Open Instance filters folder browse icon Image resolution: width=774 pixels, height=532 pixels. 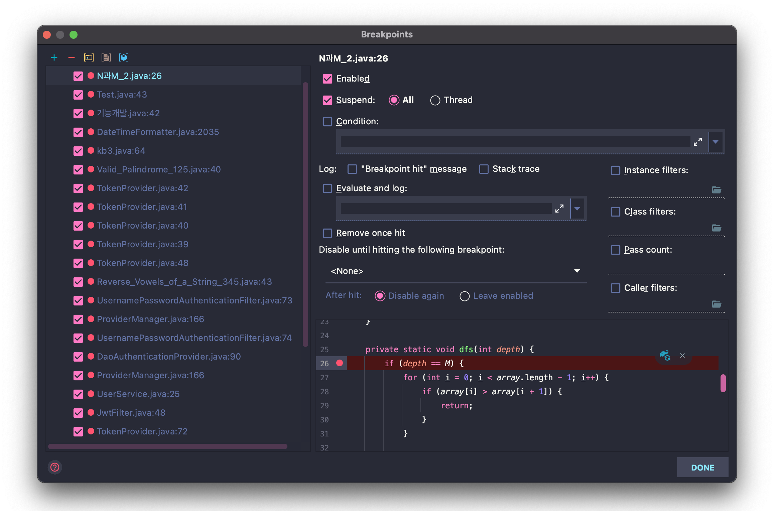716,190
